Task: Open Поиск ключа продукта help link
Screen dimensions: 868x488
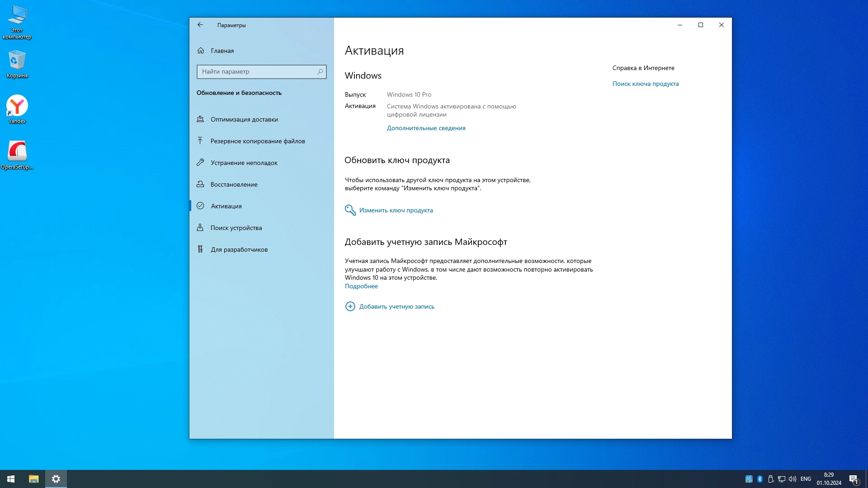Action: tap(645, 84)
